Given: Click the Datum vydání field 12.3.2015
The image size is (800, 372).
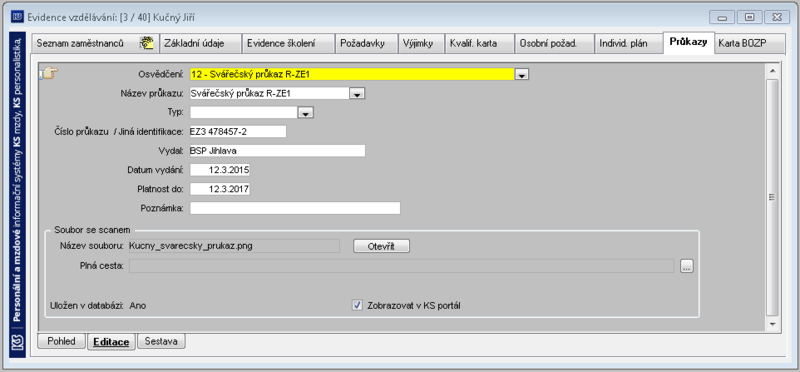Looking at the screenshot, I should [x=220, y=170].
